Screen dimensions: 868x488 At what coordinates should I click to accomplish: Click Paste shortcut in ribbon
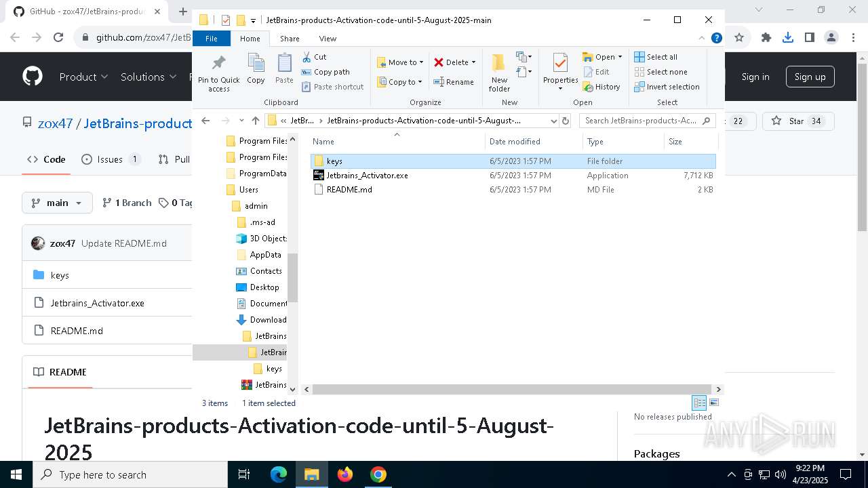tap(332, 87)
